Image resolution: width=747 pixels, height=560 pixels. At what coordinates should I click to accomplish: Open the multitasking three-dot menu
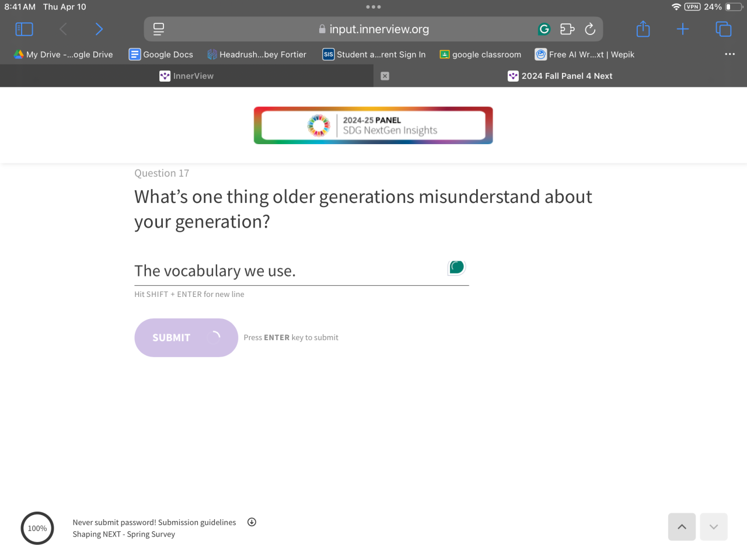click(373, 7)
